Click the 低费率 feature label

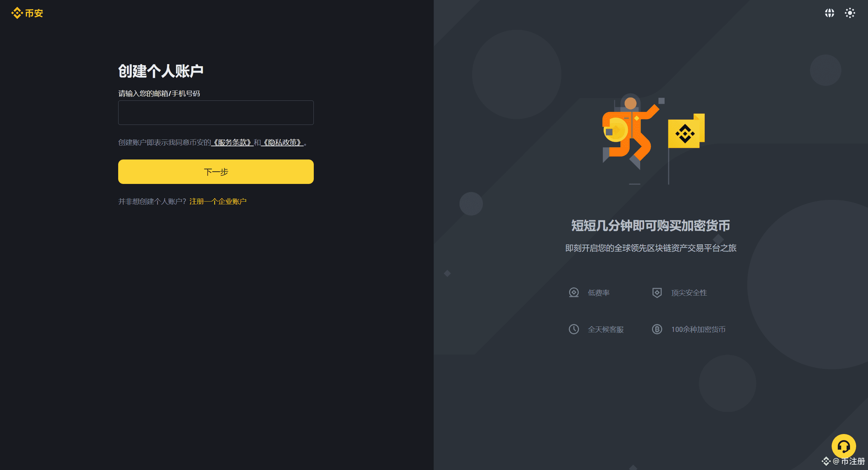pos(599,293)
